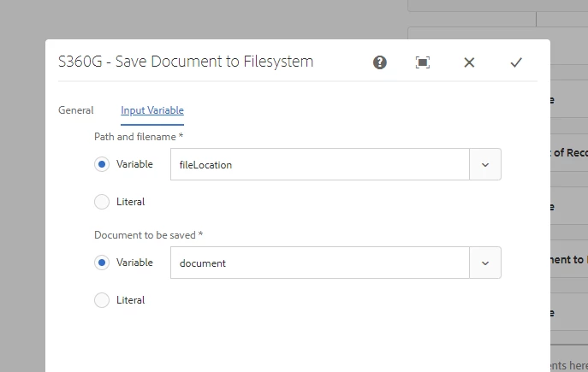Cancel the dialog with the X icon

coord(469,62)
